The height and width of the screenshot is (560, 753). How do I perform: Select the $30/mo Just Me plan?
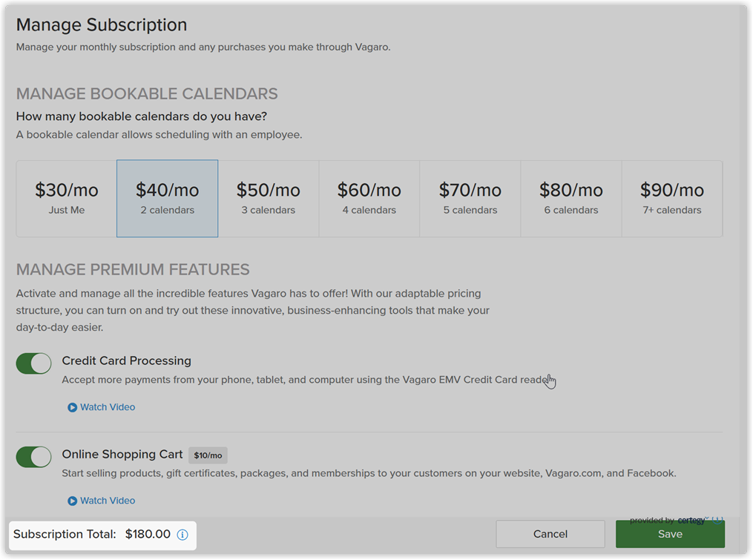point(67,198)
